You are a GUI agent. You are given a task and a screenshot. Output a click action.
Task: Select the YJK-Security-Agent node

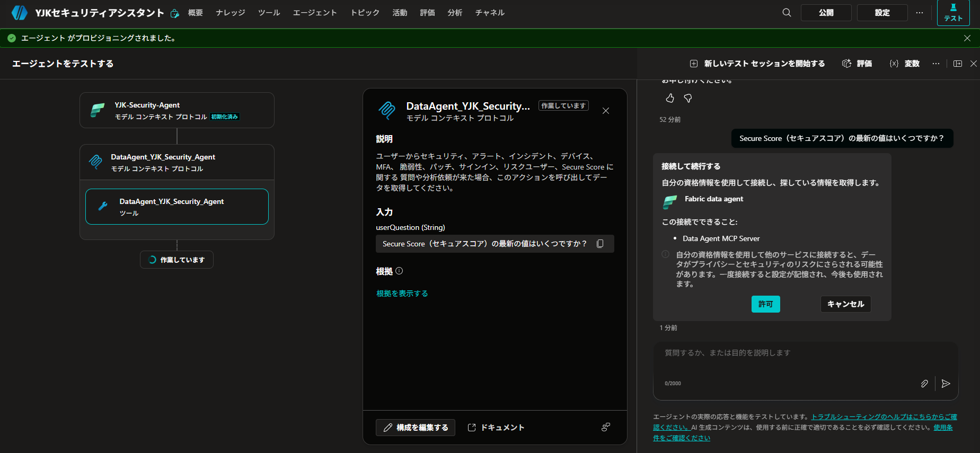pyautogui.click(x=177, y=110)
